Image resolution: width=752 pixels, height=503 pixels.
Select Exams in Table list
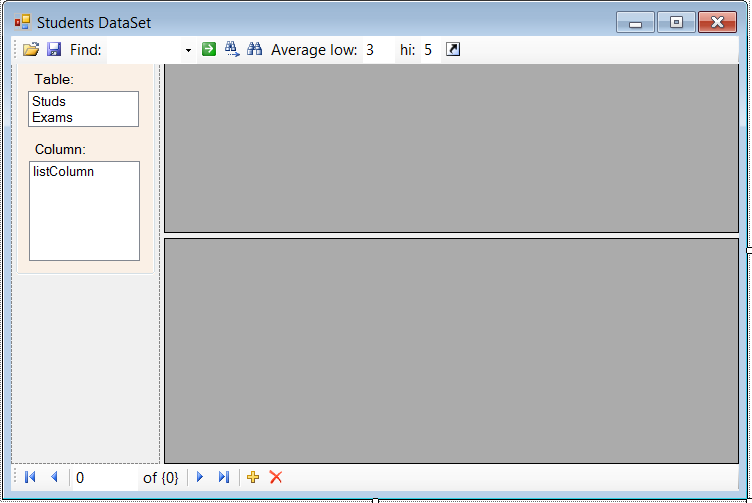(x=83, y=117)
